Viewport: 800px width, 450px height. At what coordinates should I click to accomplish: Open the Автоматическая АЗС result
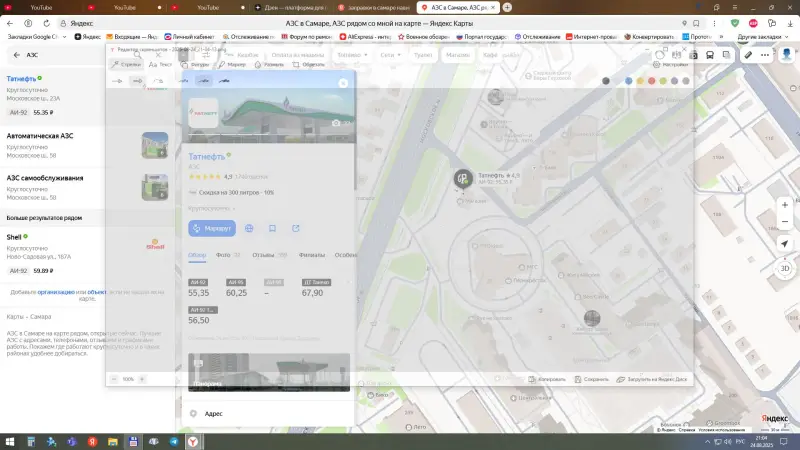[x=87, y=146]
